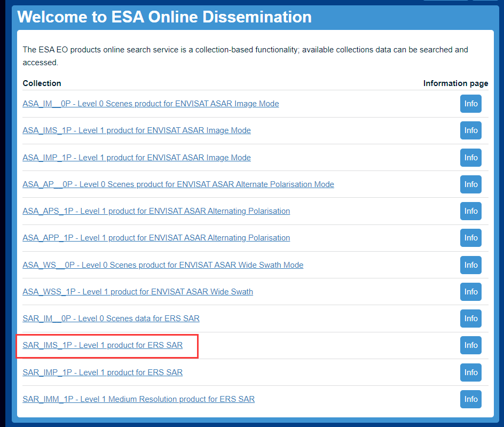Open the ASA_IMS_1P Level 1 product link

137,130
